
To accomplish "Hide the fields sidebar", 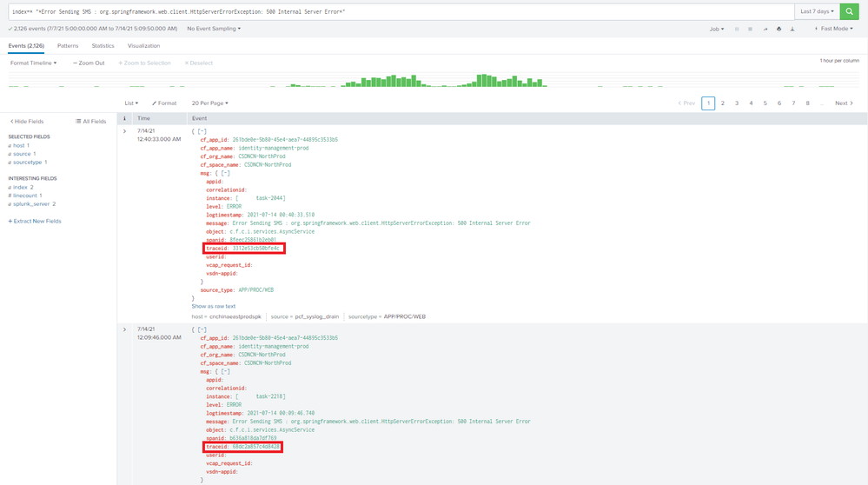I will click(26, 122).
